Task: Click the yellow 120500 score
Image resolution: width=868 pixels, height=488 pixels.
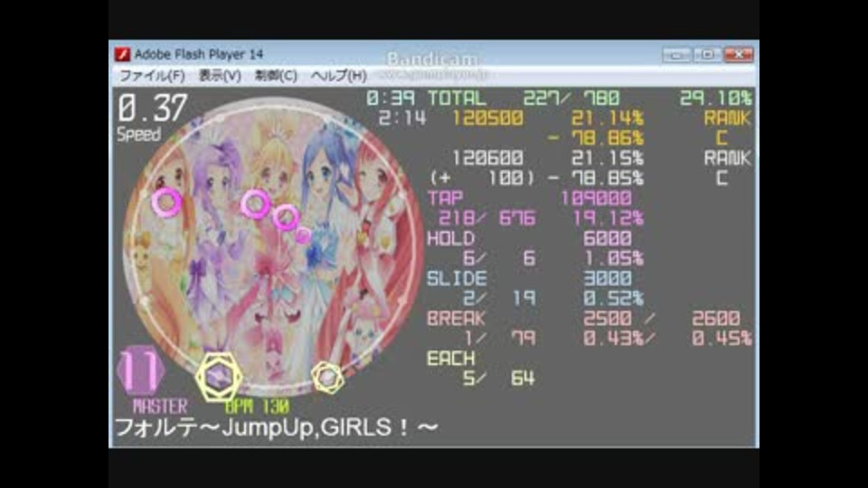Action: pos(487,118)
